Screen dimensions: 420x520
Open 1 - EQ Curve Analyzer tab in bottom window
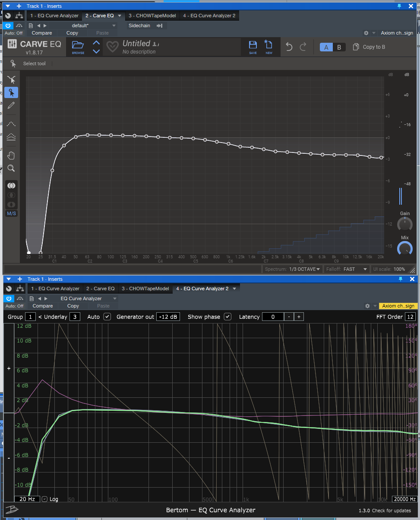click(55, 289)
